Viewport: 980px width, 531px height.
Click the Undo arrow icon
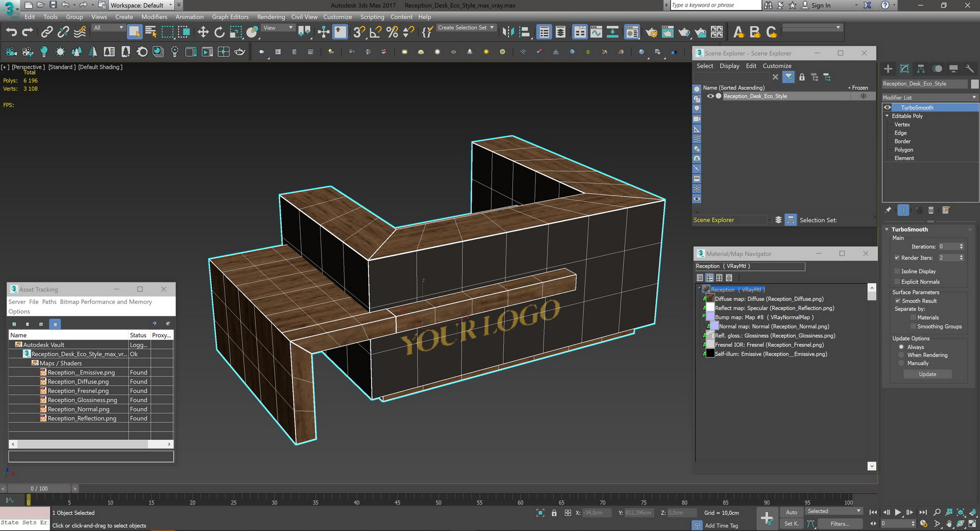tap(11, 32)
